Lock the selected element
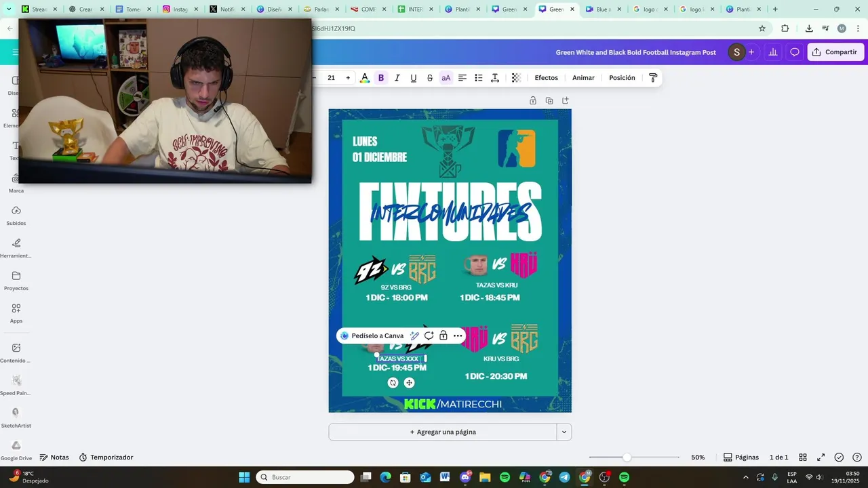Viewport: 868px width, 488px height. point(443,335)
